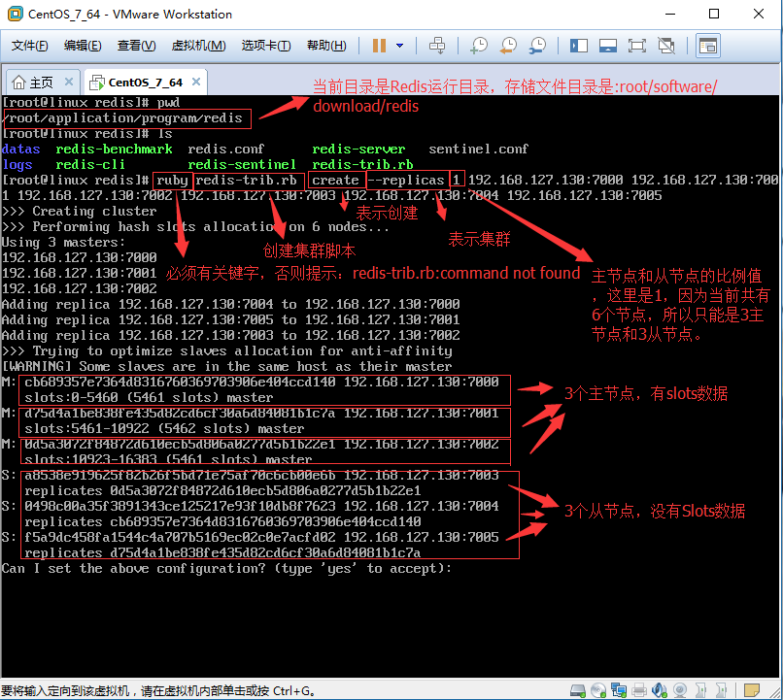783x700 pixels.
Task: Click the 'redis-trib.rb' file name in ls output
Action: [362, 164]
